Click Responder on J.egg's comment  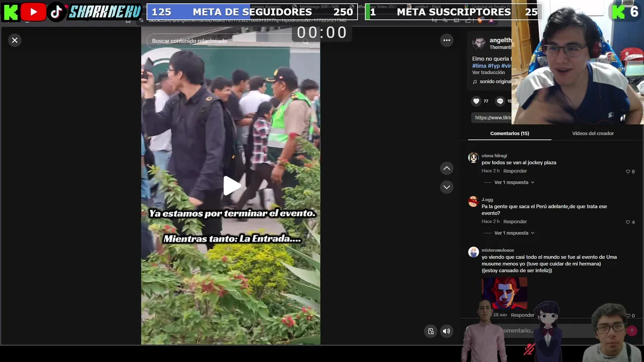515,222
